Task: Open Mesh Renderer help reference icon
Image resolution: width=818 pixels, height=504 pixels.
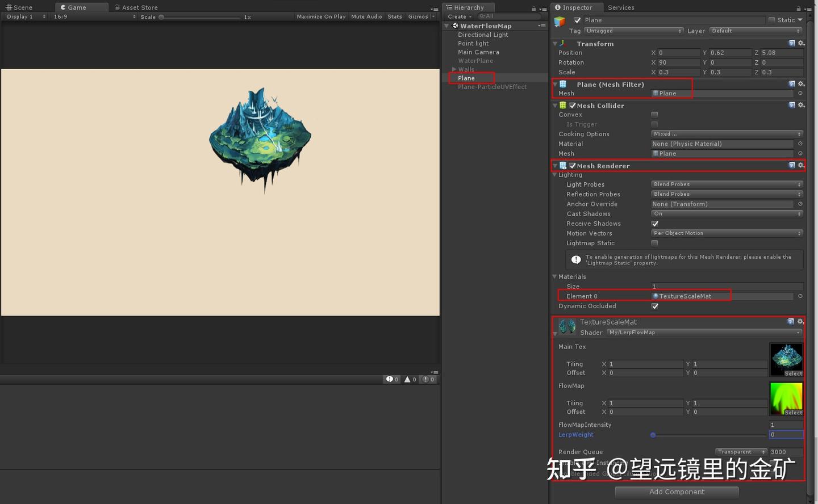Action: click(792, 165)
